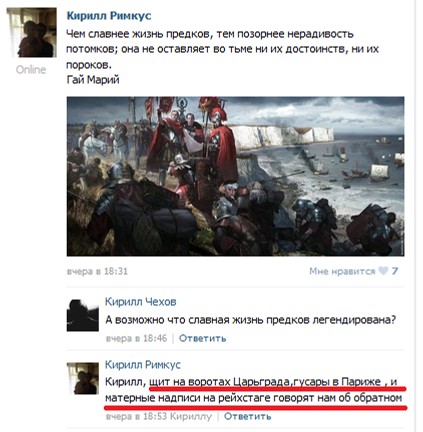The image size is (423, 432).
Task: Open Кирилл Римкус profile from post header
Action: click(109, 16)
